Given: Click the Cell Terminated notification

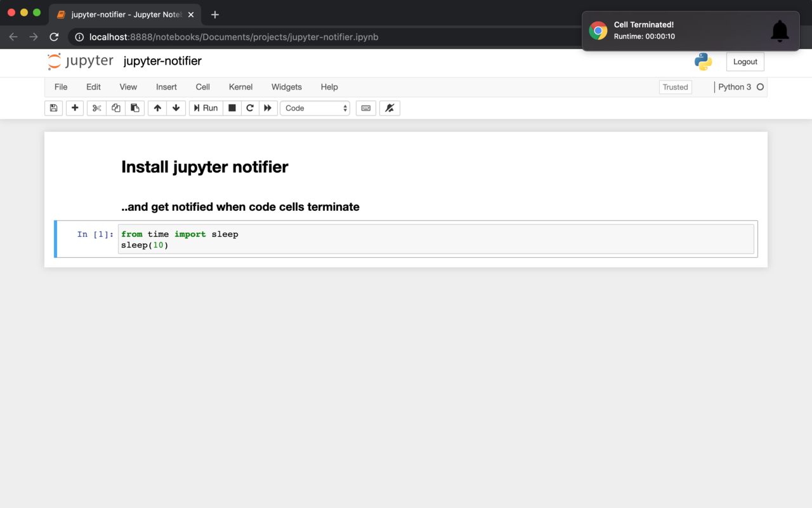Looking at the screenshot, I should point(690,30).
